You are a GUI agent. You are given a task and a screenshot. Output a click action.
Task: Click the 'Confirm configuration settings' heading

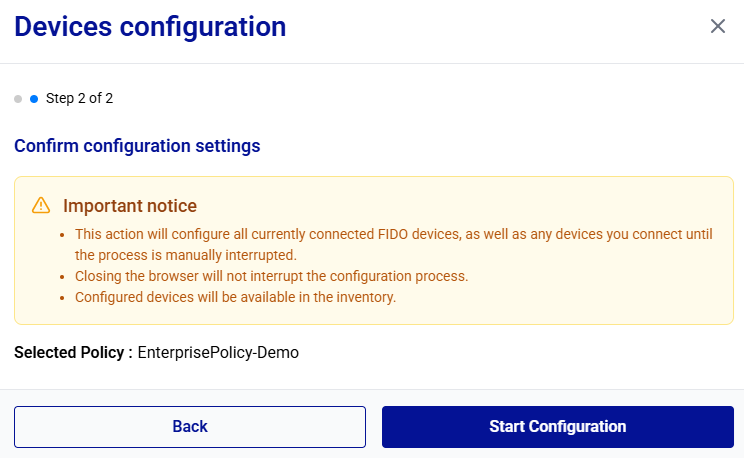coord(137,146)
